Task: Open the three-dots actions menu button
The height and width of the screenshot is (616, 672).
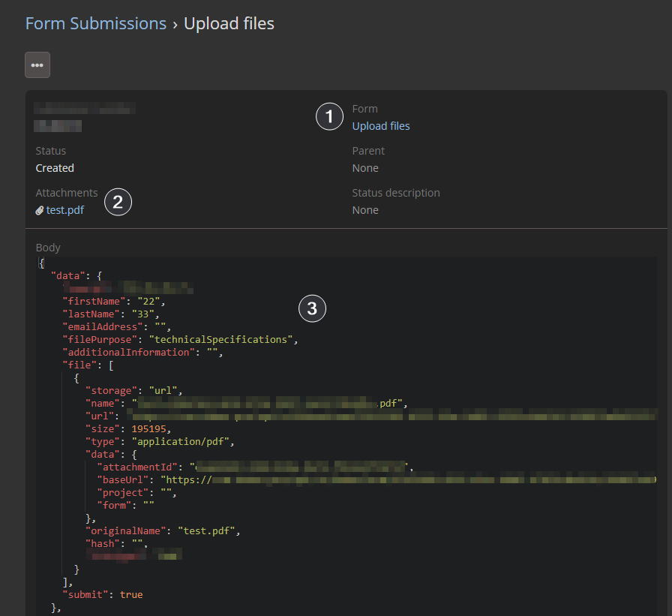Action: [x=37, y=65]
